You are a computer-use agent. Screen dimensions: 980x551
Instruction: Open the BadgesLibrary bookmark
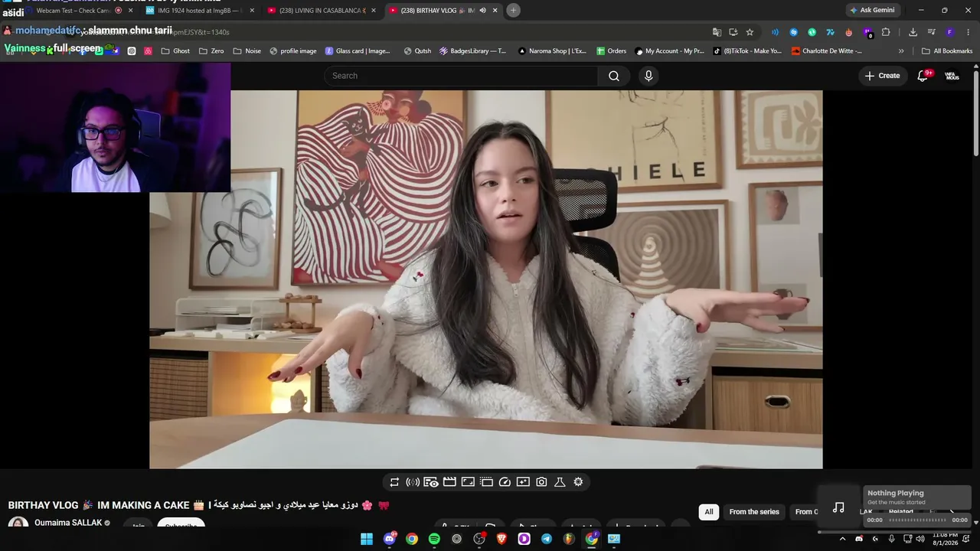point(472,51)
